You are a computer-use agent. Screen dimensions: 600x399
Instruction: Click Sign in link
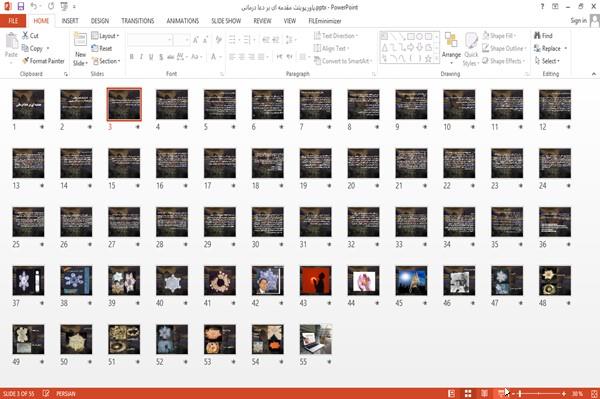point(579,21)
